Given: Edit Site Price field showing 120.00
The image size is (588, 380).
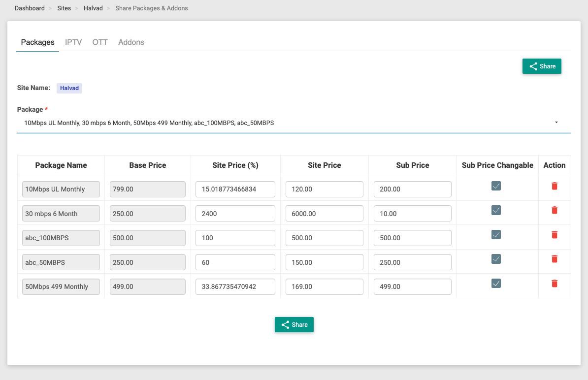Looking at the screenshot, I should click(325, 189).
